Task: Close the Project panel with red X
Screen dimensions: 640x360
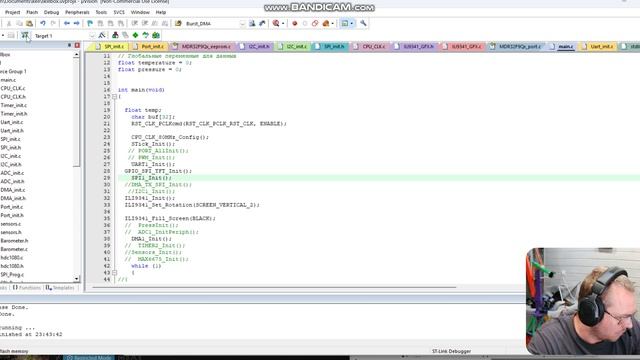Action: (x=77, y=45)
